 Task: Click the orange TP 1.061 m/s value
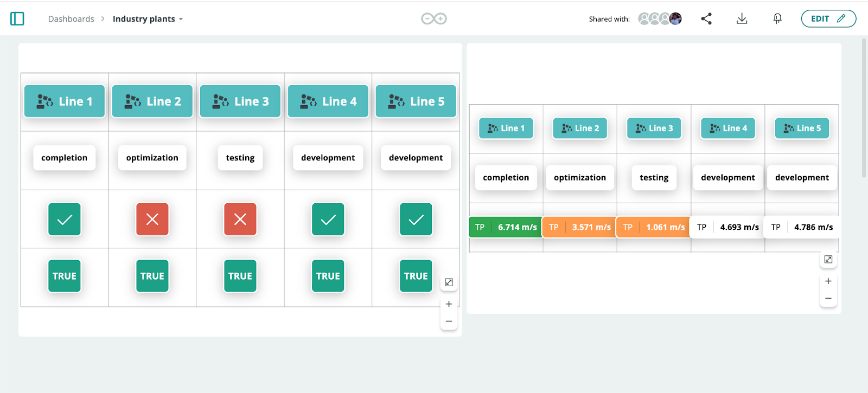[654, 227]
